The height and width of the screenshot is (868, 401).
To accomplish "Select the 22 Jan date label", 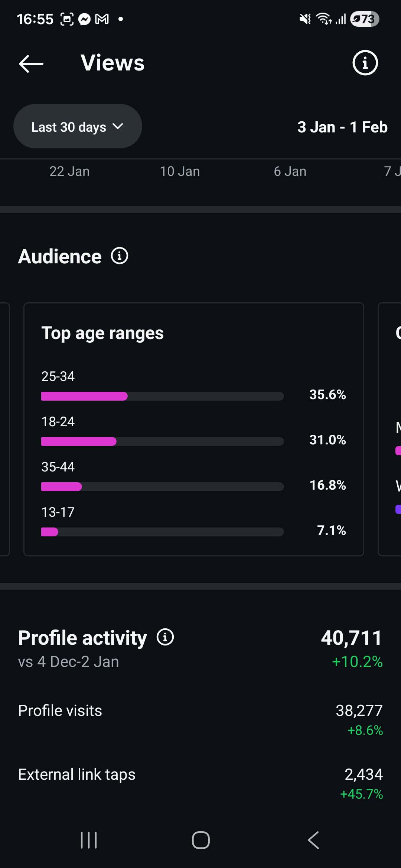I will point(69,171).
